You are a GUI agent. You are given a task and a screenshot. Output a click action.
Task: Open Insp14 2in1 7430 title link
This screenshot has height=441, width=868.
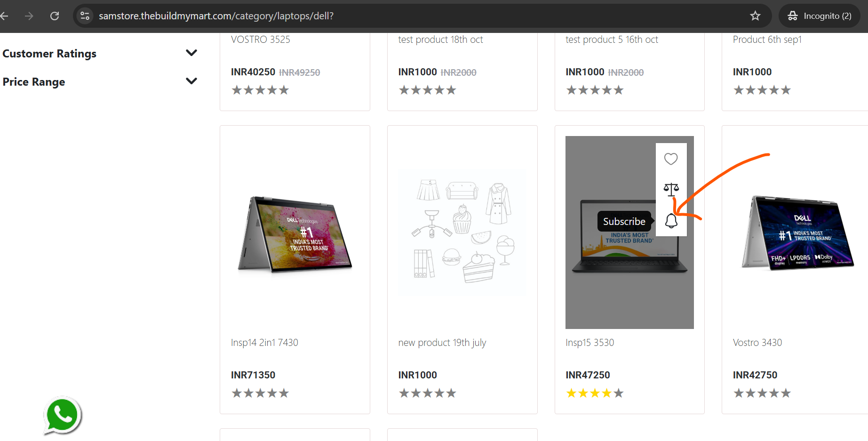[x=264, y=343]
